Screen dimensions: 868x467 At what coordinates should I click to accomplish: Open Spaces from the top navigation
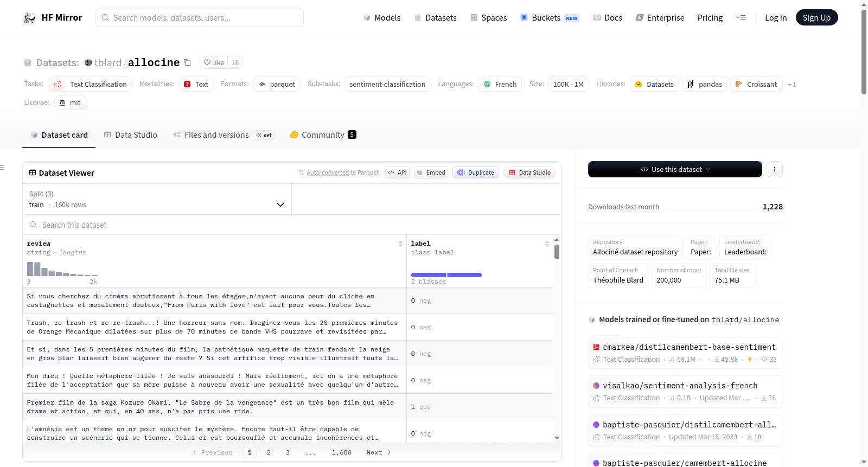tap(489, 18)
